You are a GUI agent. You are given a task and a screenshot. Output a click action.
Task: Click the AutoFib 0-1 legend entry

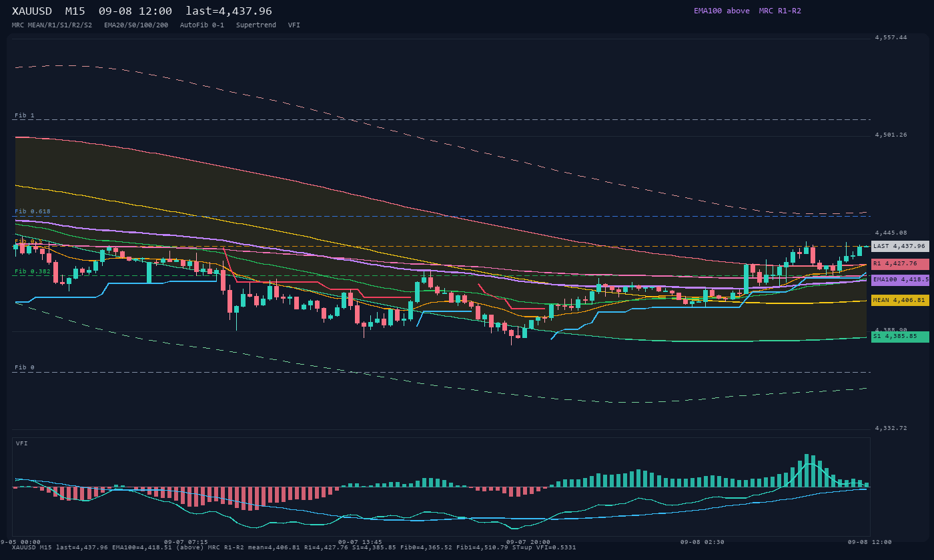click(x=202, y=25)
